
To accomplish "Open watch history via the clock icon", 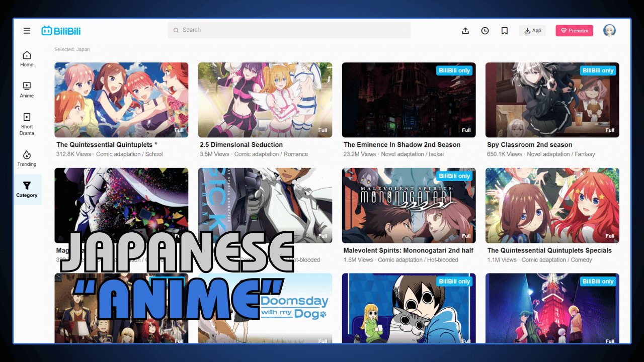I will point(485,30).
